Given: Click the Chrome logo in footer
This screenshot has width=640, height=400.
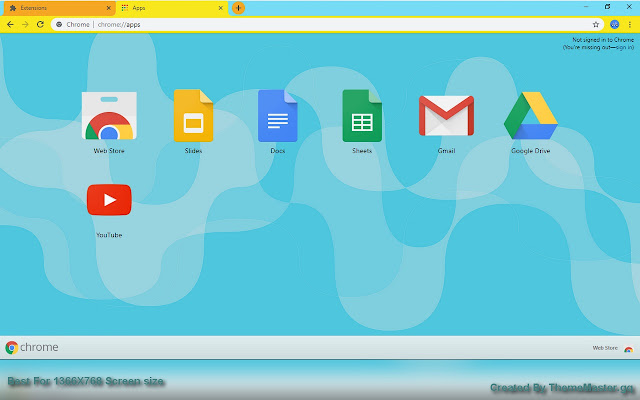Looking at the screenshot, I should pos(32,347).
